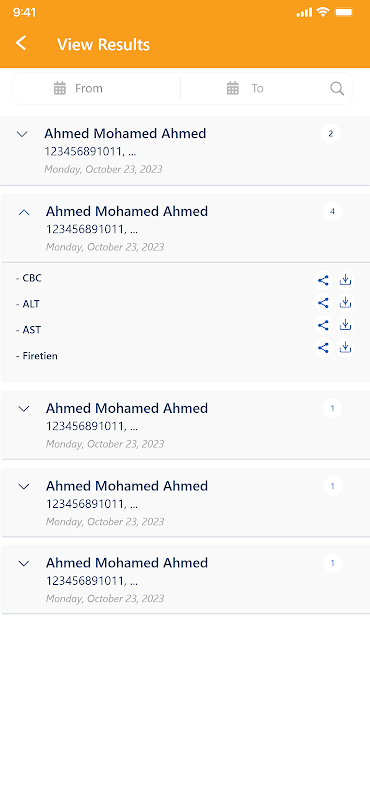Viewport: 370px width, 800px height.
Task: Tap the back arrow in the header
Action: coord(21,43)
